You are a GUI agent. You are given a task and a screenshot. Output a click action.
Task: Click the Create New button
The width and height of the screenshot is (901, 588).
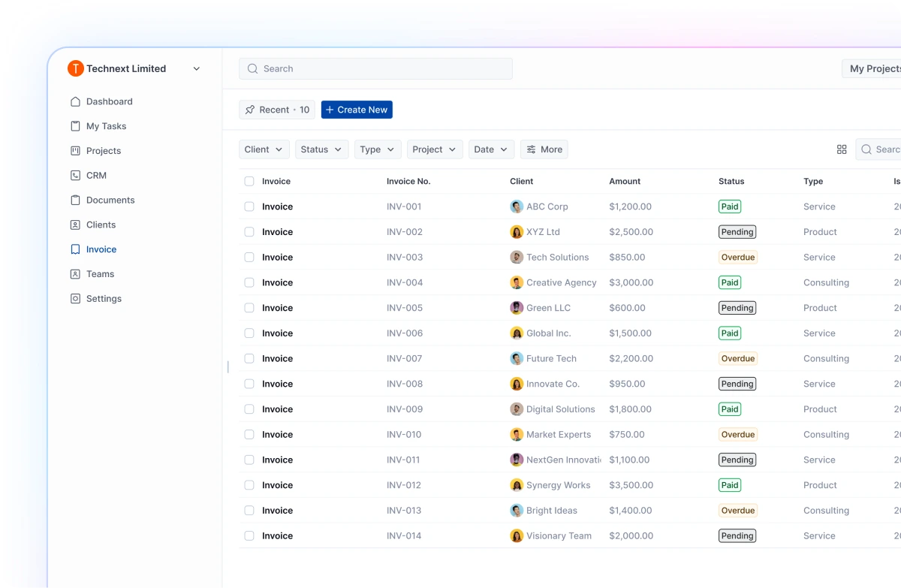[357, 110]
